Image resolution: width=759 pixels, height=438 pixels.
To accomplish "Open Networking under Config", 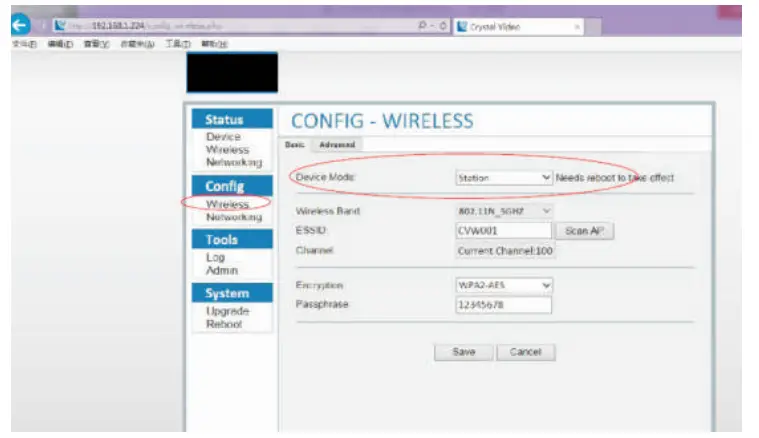I will (234, 217).
